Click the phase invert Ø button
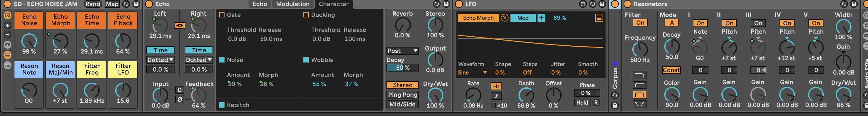This screenshot has width=868, height=116. (179, 100)
